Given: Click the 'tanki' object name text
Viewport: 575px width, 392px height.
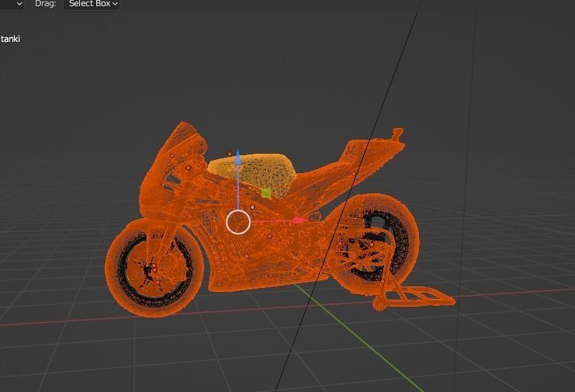Looking at the screenshot, I should [10, 39].
